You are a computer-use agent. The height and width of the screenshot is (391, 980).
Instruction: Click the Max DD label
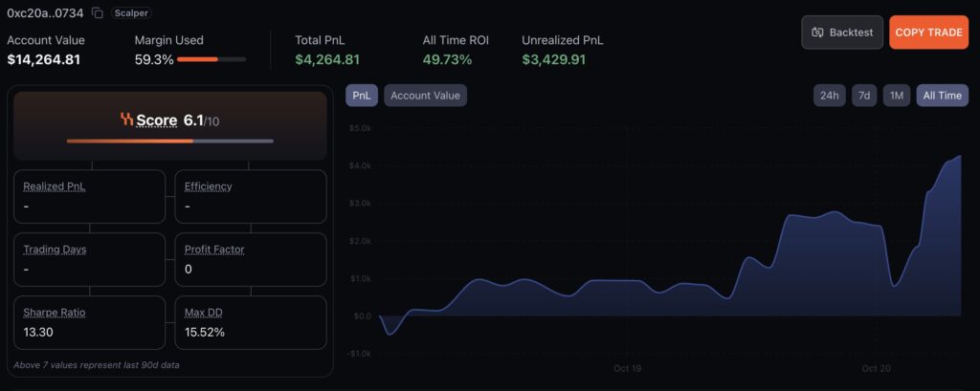pos(204,313)
